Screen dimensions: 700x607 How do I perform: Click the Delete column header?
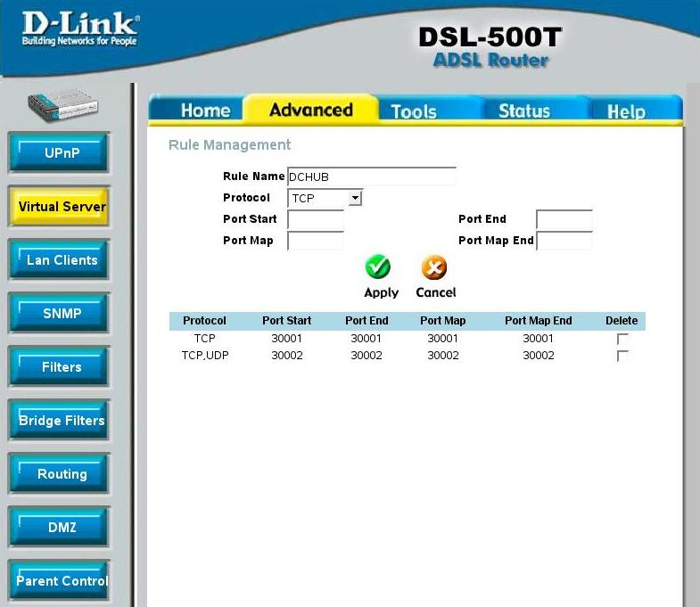pos(622,321)
